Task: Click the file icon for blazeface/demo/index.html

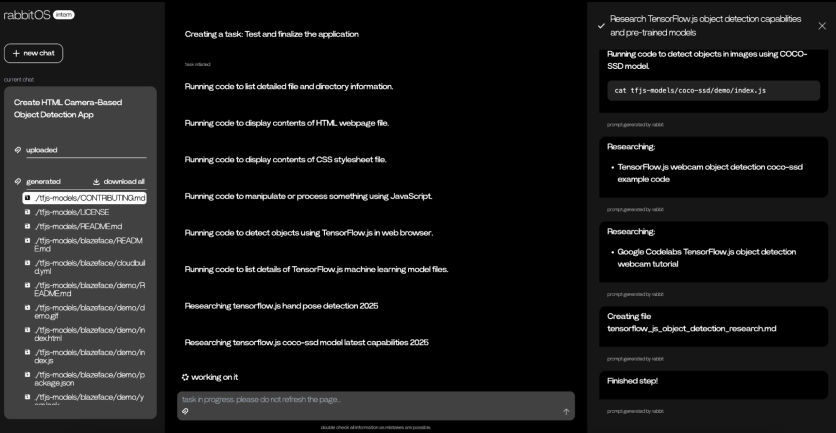Action: click(x=27, y=329)
